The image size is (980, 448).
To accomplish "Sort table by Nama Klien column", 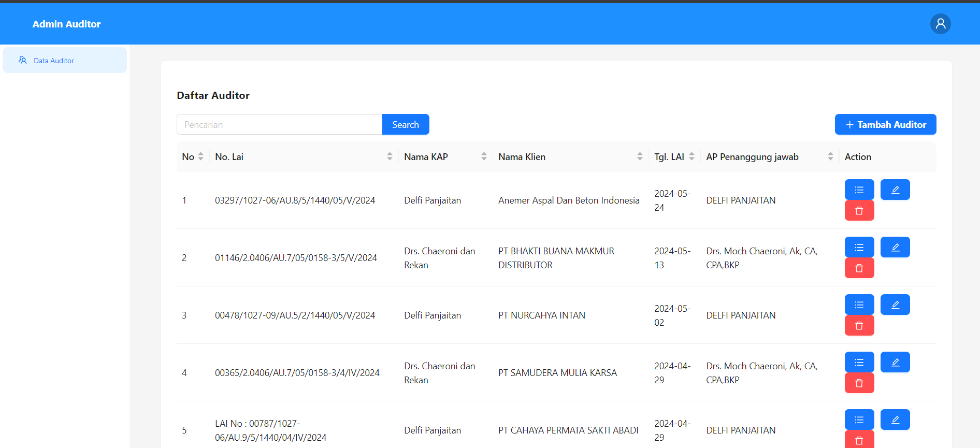I will pyautogui.click(x=640, y=156).
